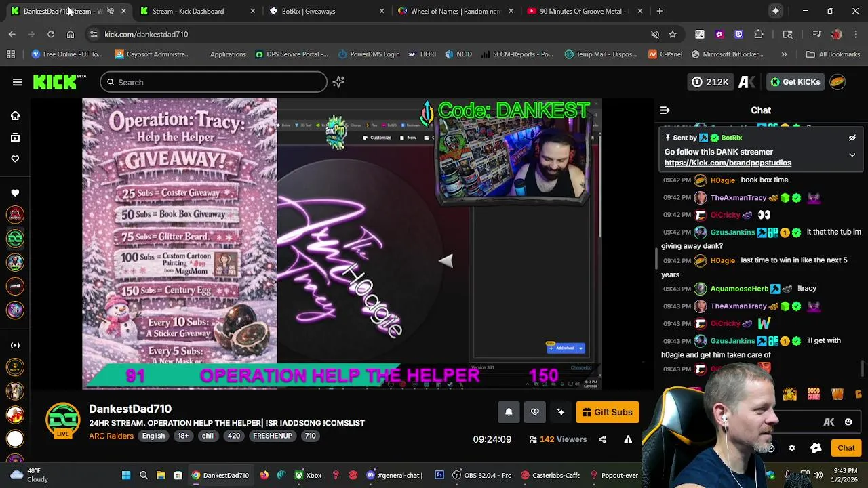Hide the pinned BotRix message
The image size is (868, 488).
pyautogui.click(x=852, y=138)
